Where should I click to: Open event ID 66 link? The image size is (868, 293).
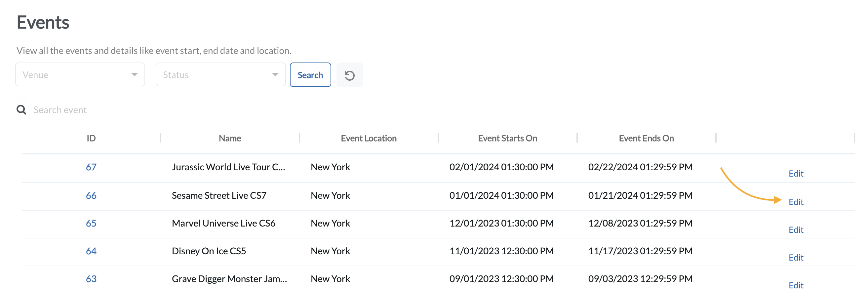pyautogui.click(x=91, y=195)
